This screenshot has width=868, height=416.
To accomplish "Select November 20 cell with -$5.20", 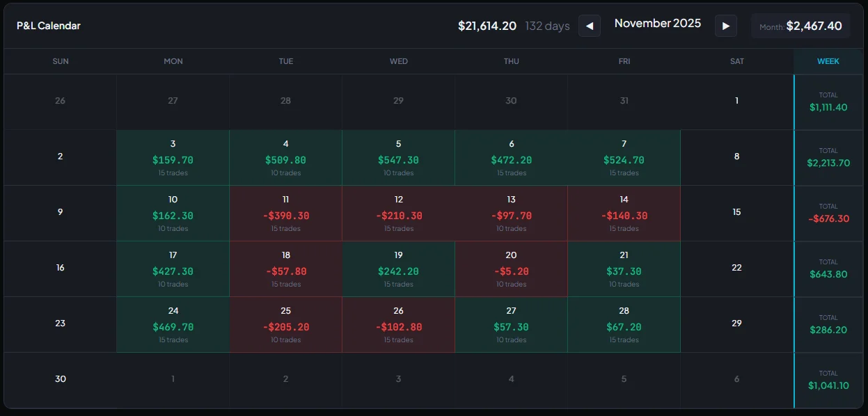I will 511,269.
